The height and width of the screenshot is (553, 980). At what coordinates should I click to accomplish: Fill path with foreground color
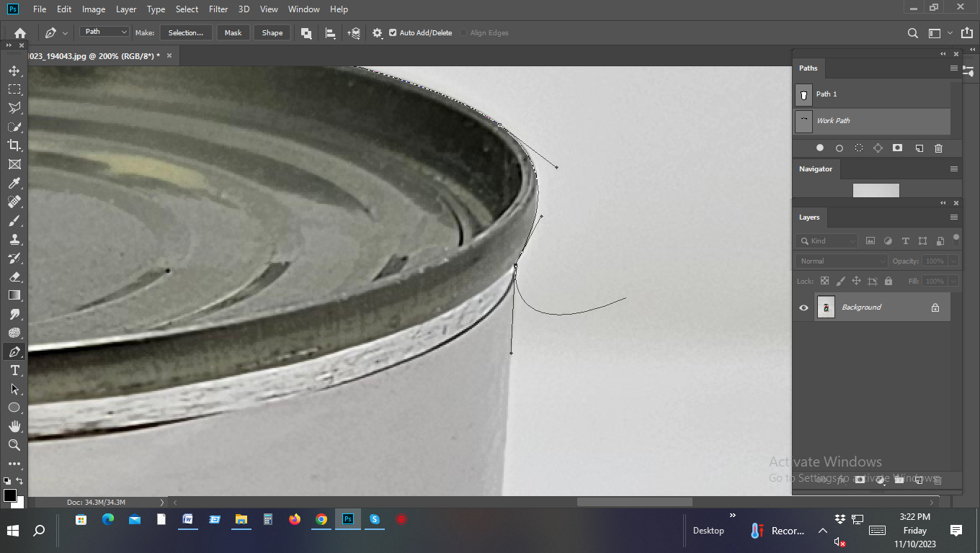pyautogui.click(x=820, y=148)
